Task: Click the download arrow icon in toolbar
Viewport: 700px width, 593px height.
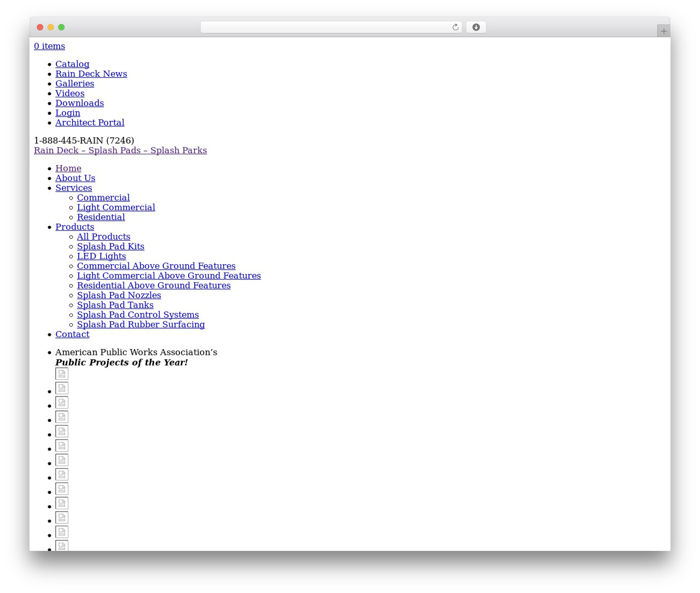Action: pyautogui.click(x=476, y=27)
